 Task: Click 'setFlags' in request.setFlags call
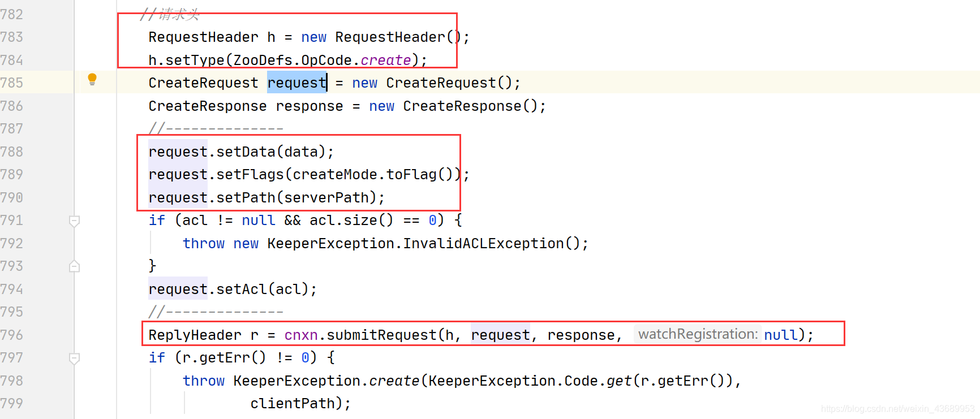point(250,174)
